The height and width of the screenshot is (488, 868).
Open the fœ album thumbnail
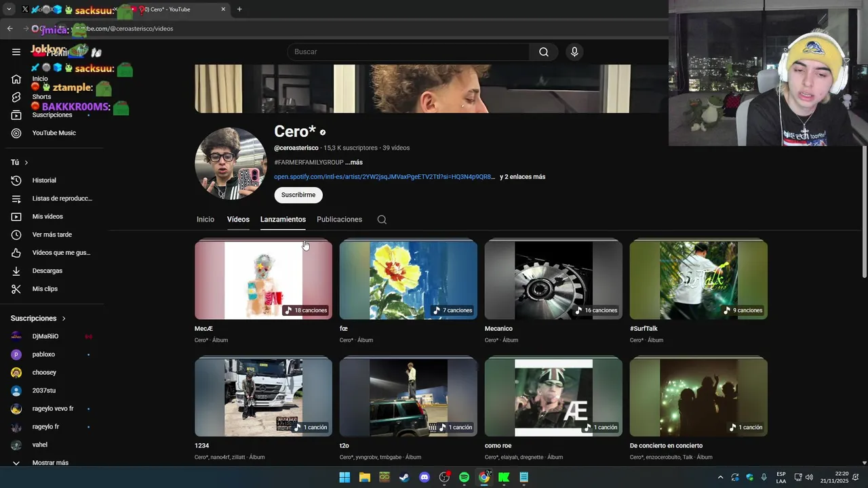[408, 280]
